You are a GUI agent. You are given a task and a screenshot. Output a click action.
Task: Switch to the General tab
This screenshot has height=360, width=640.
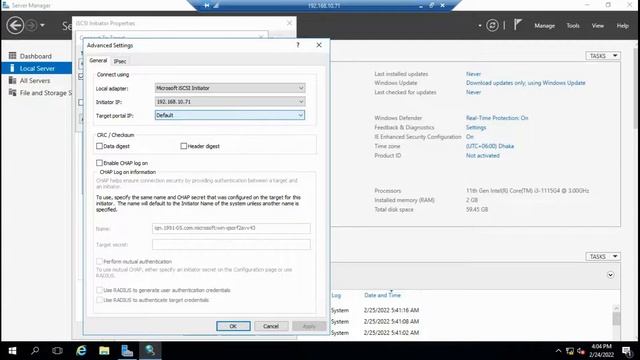98,60
